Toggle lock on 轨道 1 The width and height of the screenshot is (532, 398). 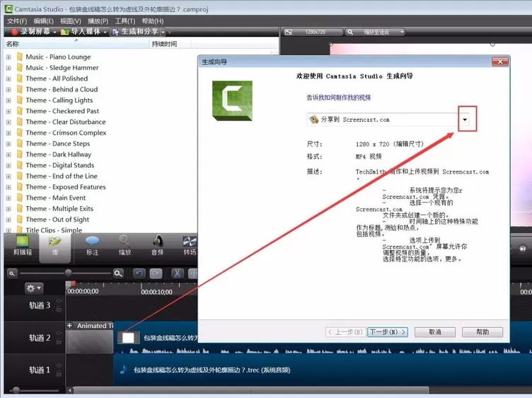[59, 373]
